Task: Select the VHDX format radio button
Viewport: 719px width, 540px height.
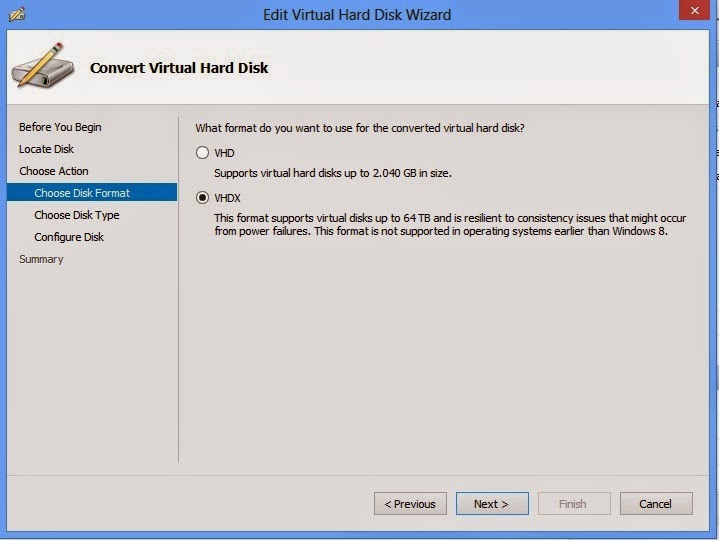Action: 203,198
